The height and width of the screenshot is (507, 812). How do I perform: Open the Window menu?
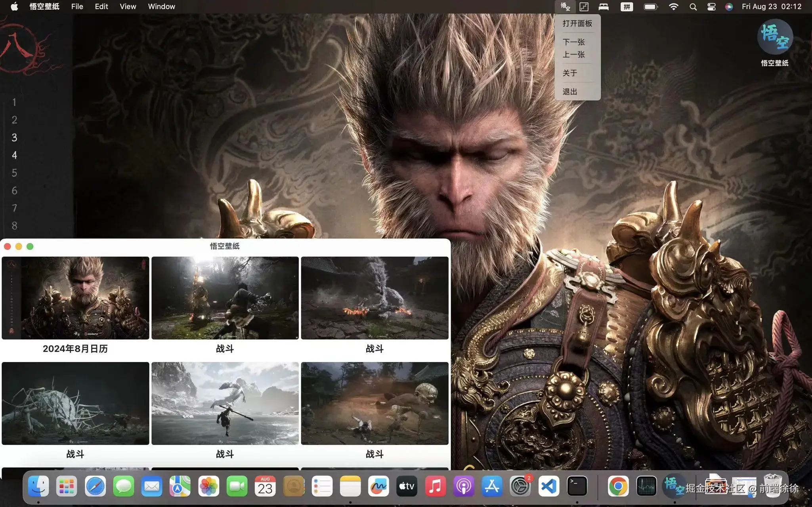coord(161,7)
